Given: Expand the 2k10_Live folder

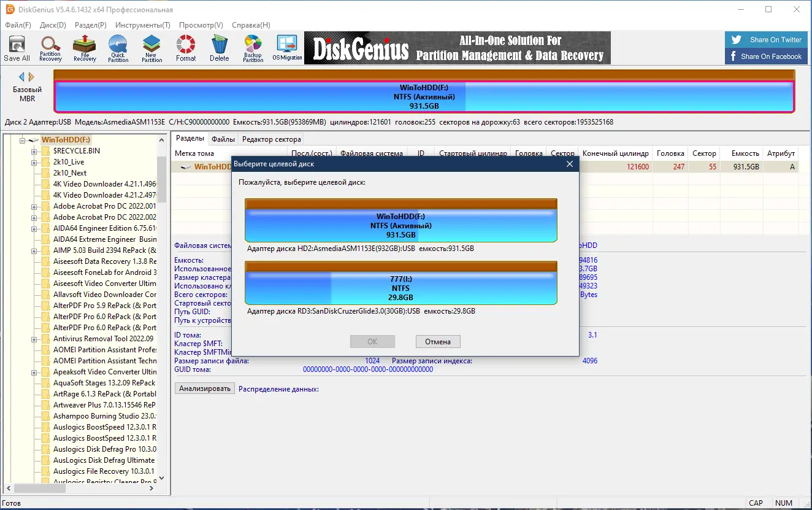Looking at the screenshot, I should (x=34, y=162).
